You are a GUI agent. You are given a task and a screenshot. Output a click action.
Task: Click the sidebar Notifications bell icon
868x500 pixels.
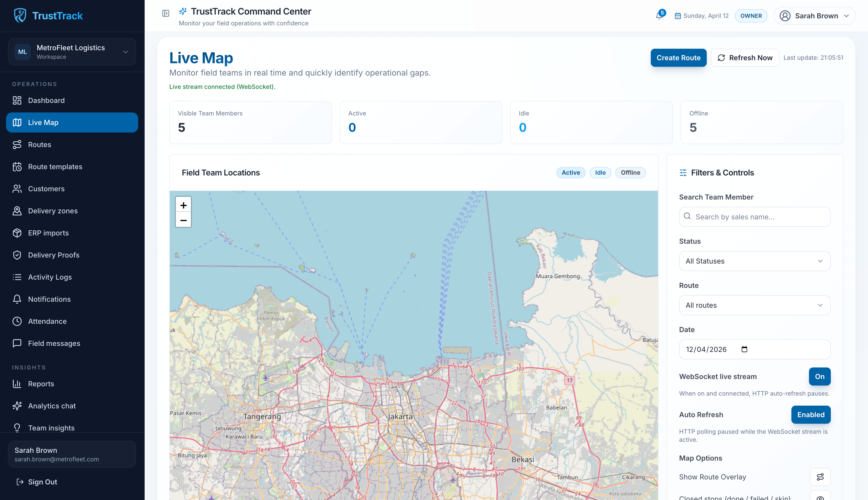tap(17, 299)
